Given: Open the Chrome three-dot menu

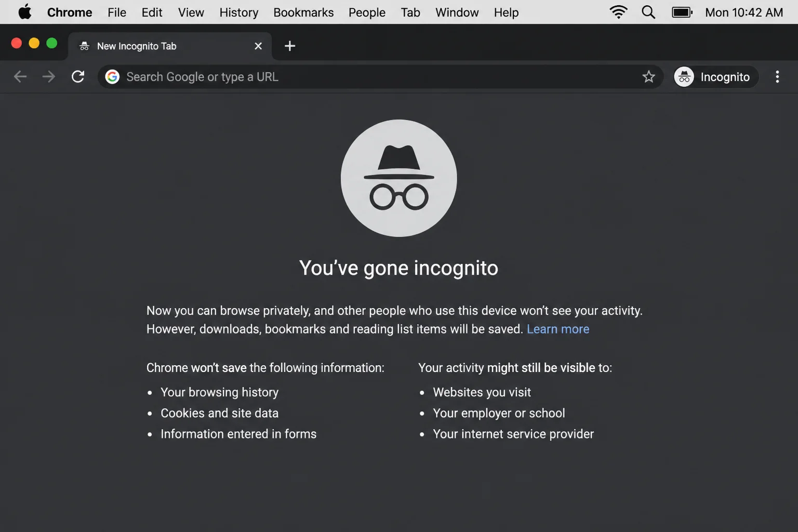Looking at the screenshot, I should 777,77.
